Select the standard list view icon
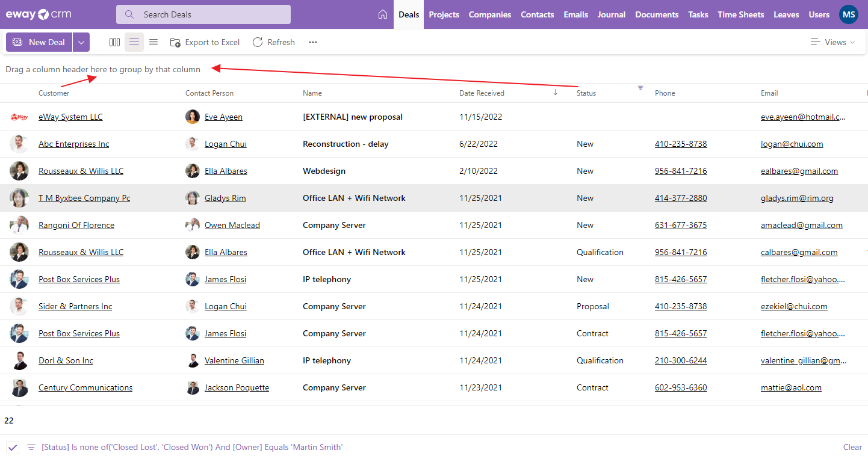 (134, 42)
